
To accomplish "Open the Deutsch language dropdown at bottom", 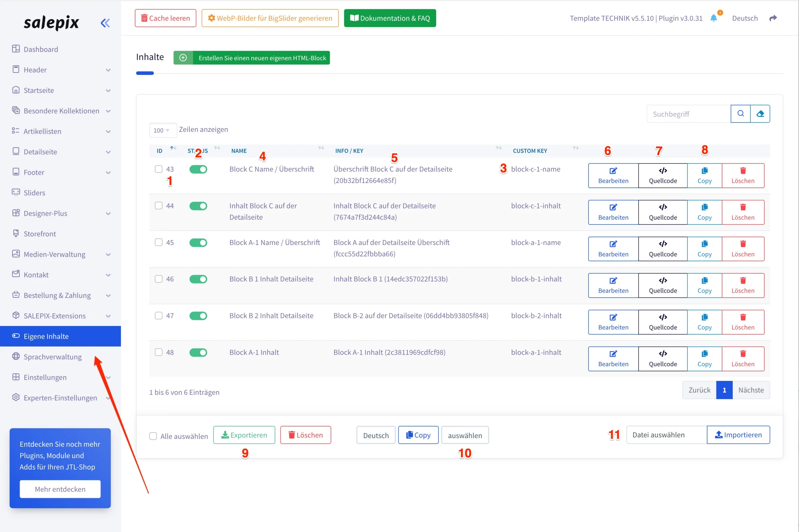I will click(376, 435).
